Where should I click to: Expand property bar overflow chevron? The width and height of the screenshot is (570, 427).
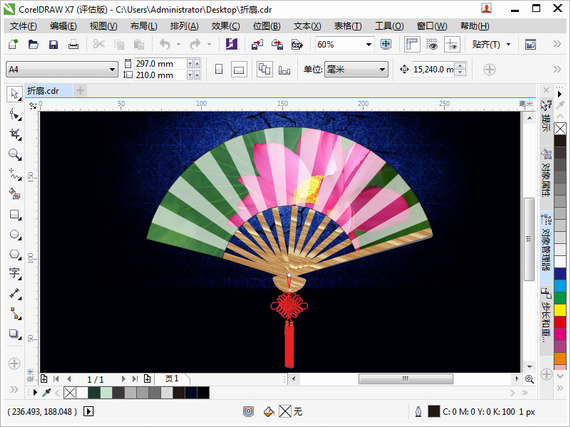(x=557, y=69)
